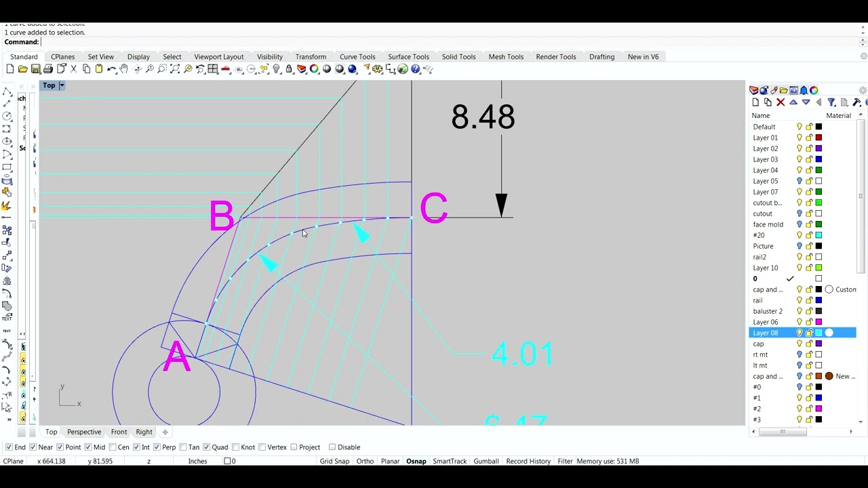The width and height of the screenshot is (868, 488).
Task: Click the blue sphere Render icon
Action: [x=352, y=69]
